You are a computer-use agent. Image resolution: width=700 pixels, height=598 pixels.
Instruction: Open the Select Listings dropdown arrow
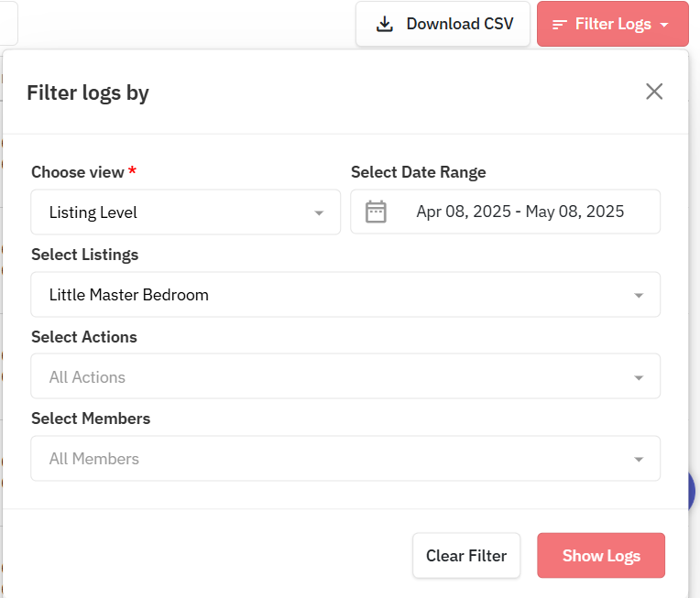click(639, 296)
